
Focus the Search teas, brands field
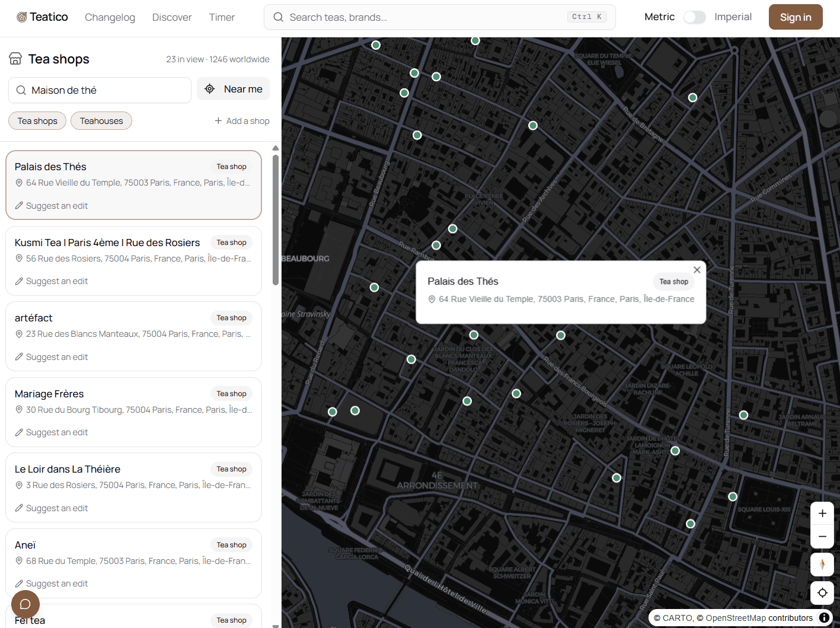pyautogui.click(x=440, y=17)
